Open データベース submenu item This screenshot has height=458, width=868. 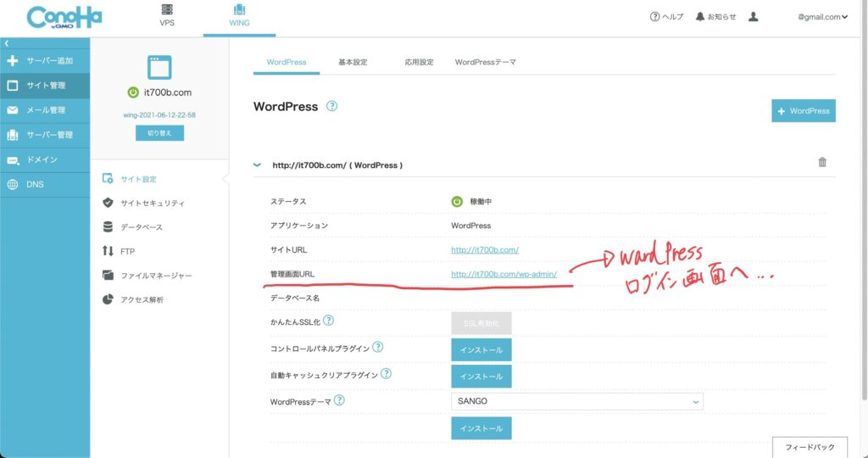[x=132, y=227]
